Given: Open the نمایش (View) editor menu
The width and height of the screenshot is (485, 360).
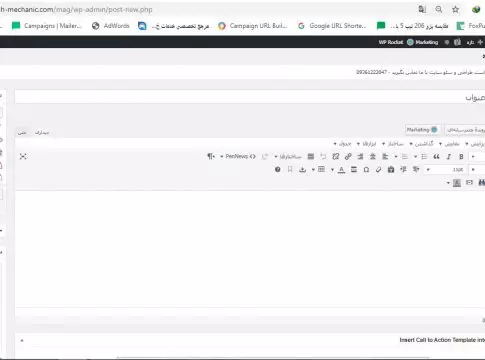Looking at the screenshot, I should pyautogui.click(x=449, y=144).
